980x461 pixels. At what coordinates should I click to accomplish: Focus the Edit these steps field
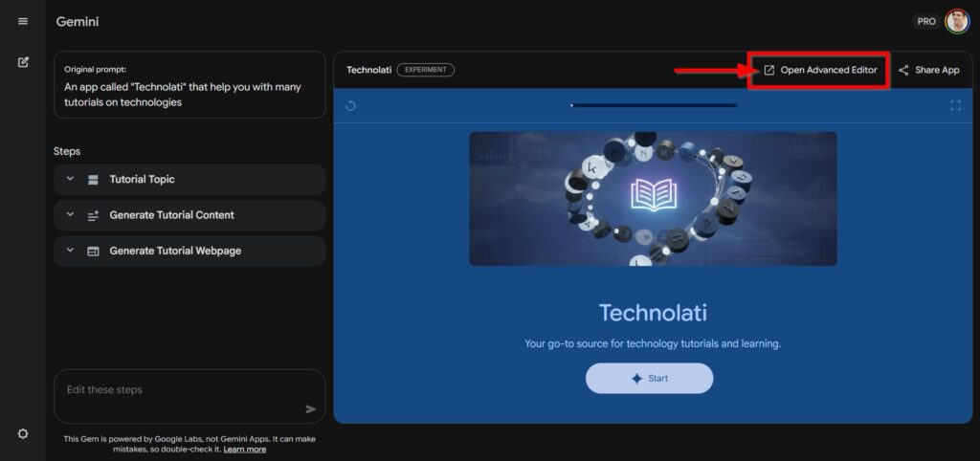click(177, 390)
